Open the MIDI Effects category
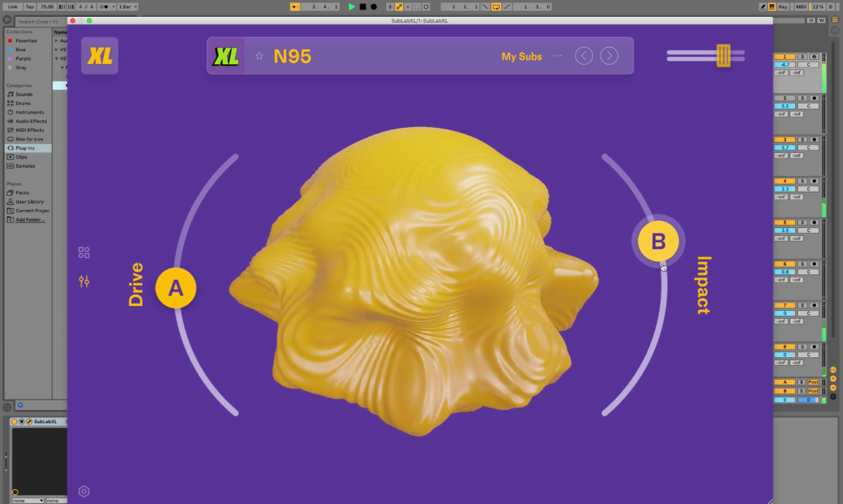The width and height of the screenshot is (843, 504). click(30, 130)
